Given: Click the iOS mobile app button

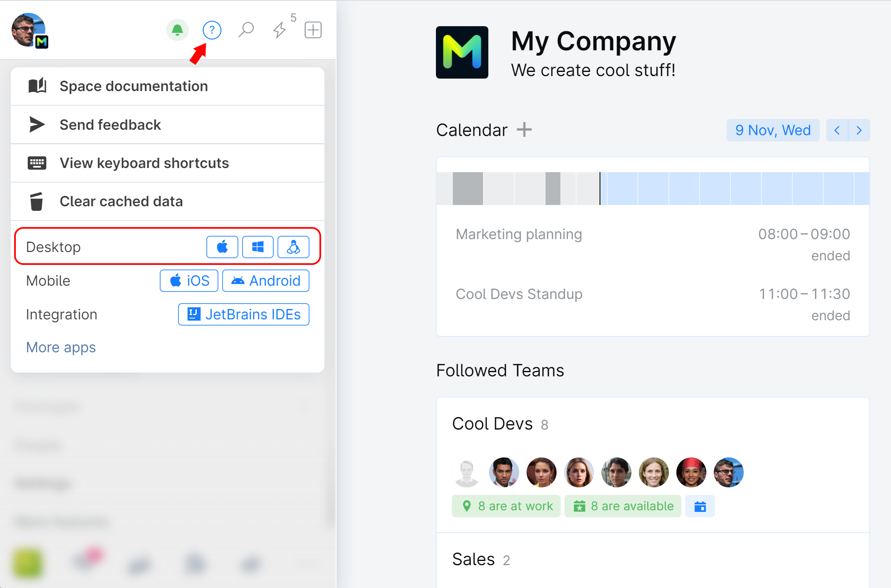Looking at the screenshot, I should point(189,280).
